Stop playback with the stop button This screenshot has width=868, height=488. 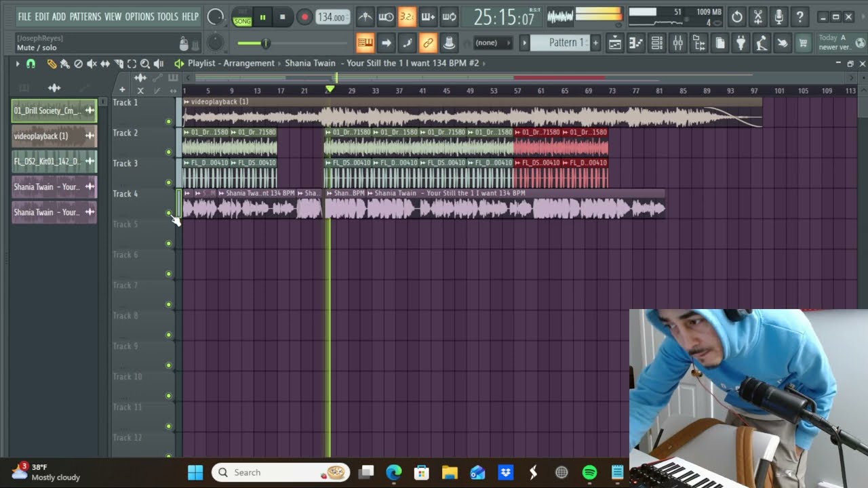[x=283, y=17]
